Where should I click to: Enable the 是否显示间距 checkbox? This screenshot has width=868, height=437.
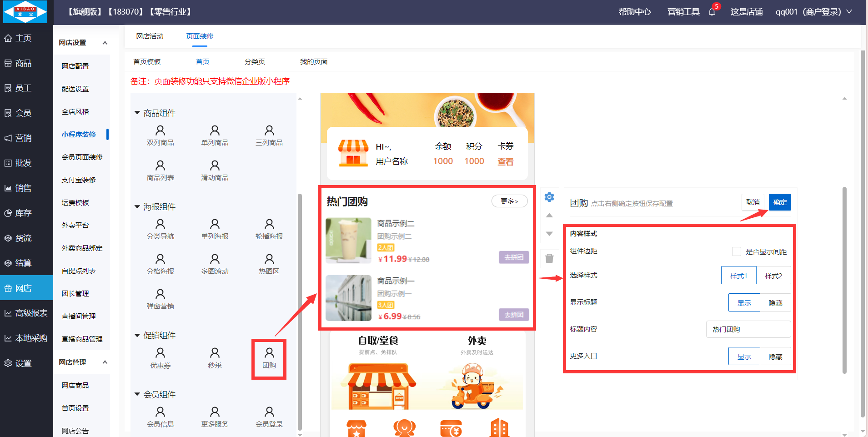tap(736, 251)
